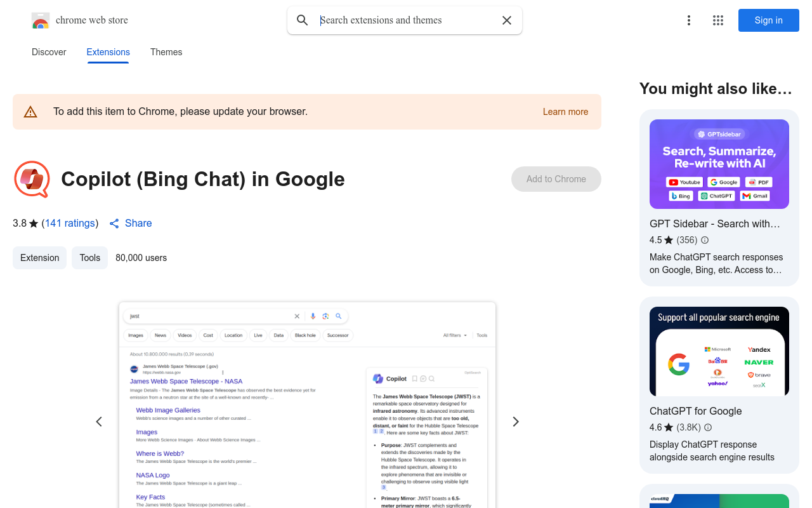Show the next screenshot with the right arrow
Viewport: 812px width, 508px height.
pyautogui.click(x=516, y=422)
